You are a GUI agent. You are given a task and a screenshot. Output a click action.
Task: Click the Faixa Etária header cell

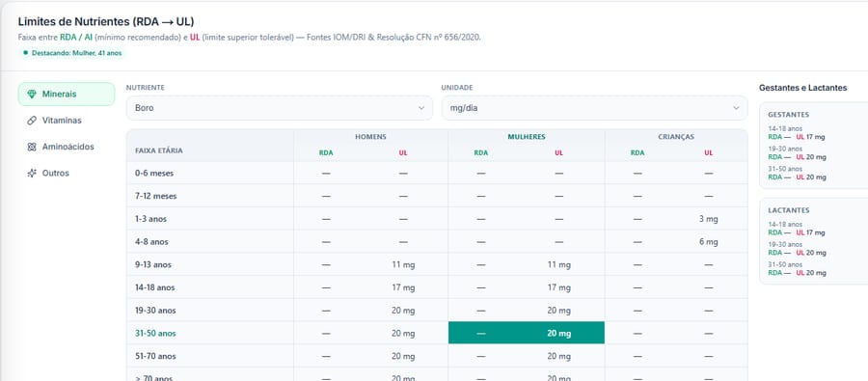click(x=159, y=150)
